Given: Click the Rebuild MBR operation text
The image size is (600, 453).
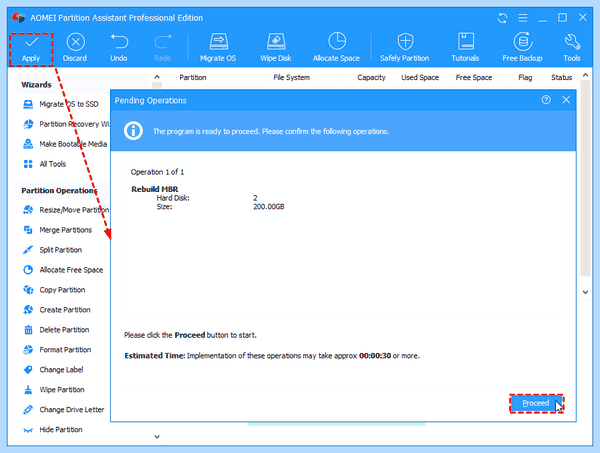Looking at the screenshot, I should 155,189.
